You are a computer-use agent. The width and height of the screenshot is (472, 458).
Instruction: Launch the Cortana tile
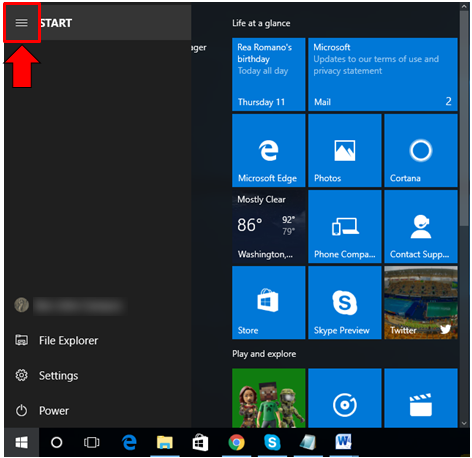tap(421, 150)
